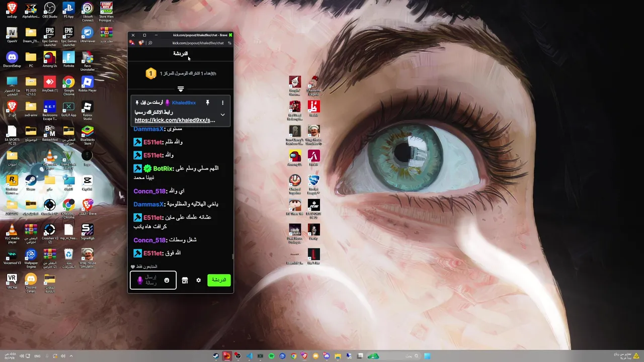
Task: Launch Among Us from the left desktop column
Action: 49,60
